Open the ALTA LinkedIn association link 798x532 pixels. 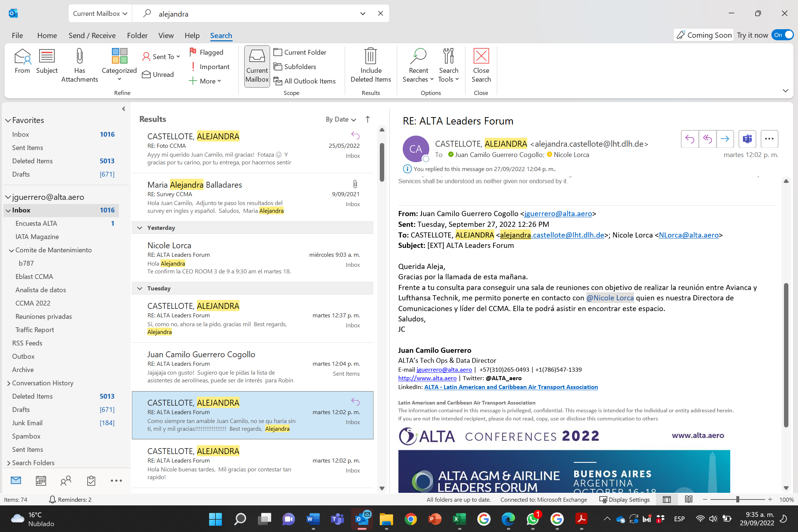511,387
